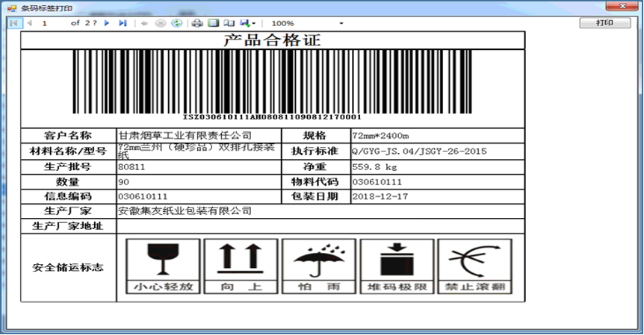Click the 生产批号 label
The width and height of the screenshot is (644, 335).
coord(68,167)
